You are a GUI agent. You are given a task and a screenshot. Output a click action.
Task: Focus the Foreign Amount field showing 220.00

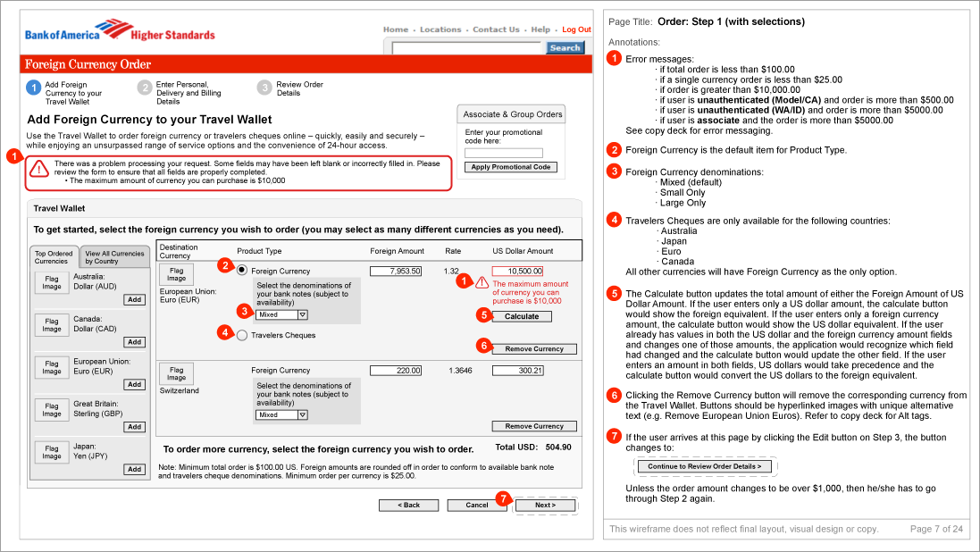[x=396, y=371]
